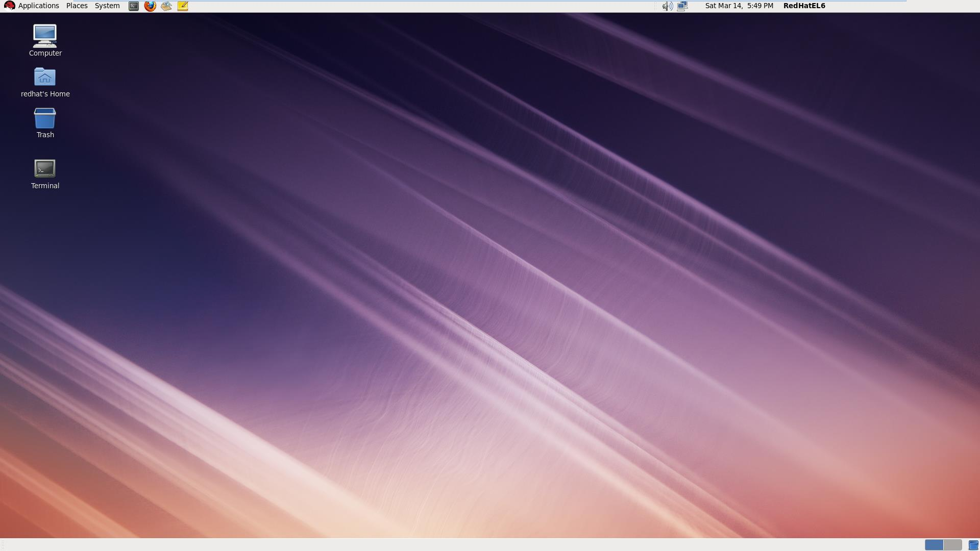The width and height of the screenshot is (980, 551).
Task: Launch the Terminal from the top panel
Action: coord(133,6)
